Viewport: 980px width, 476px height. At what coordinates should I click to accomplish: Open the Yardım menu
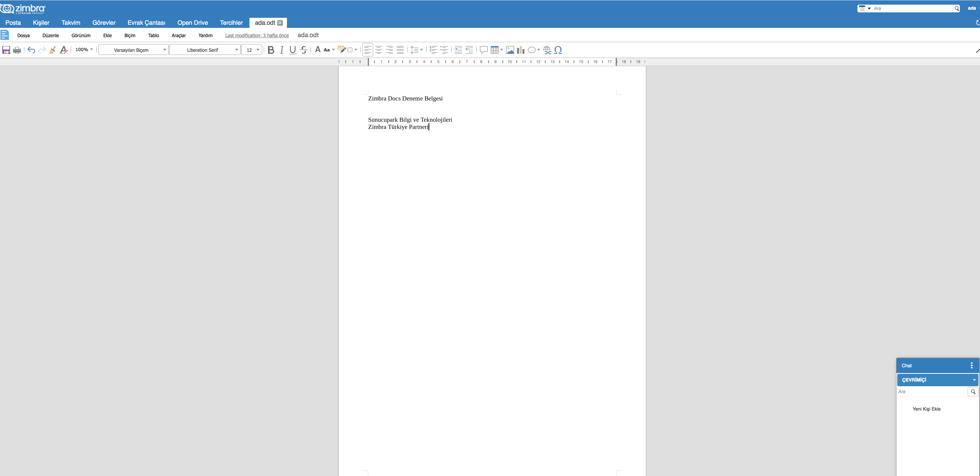click(x=205, y=35)
